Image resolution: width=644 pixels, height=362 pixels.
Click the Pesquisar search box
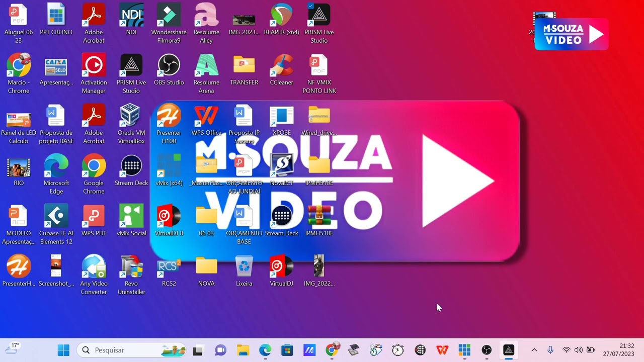131,350
